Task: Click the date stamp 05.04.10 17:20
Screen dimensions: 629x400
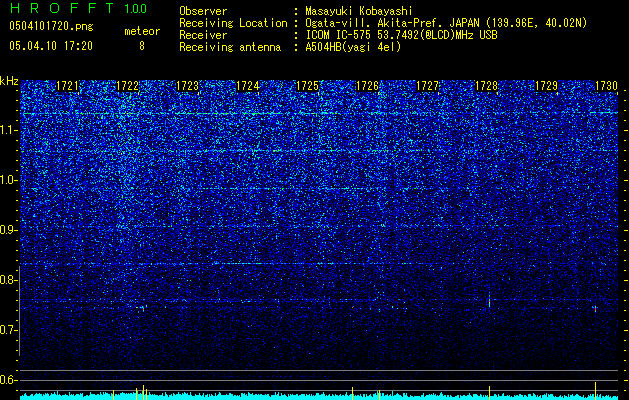Action: (x=51, y=46)
